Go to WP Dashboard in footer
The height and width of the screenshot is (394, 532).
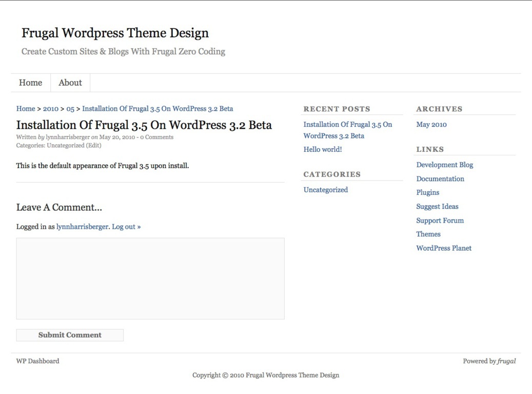37,361
